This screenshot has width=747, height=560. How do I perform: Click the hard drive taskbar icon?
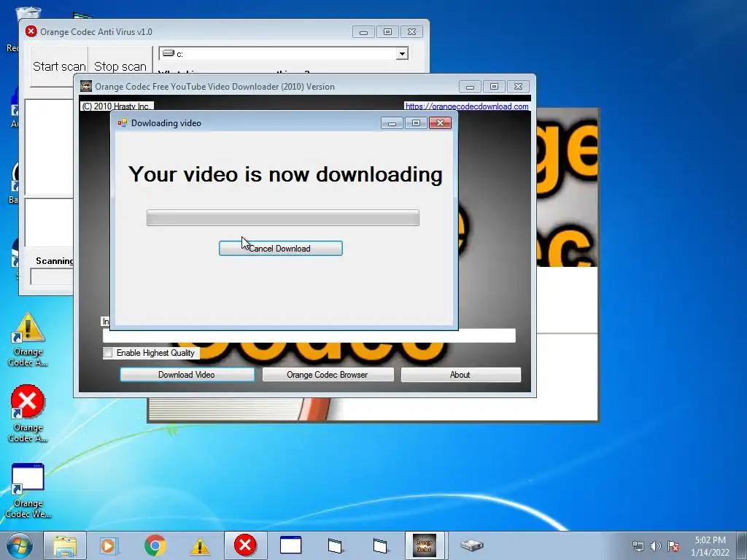(x=472, y=545)
